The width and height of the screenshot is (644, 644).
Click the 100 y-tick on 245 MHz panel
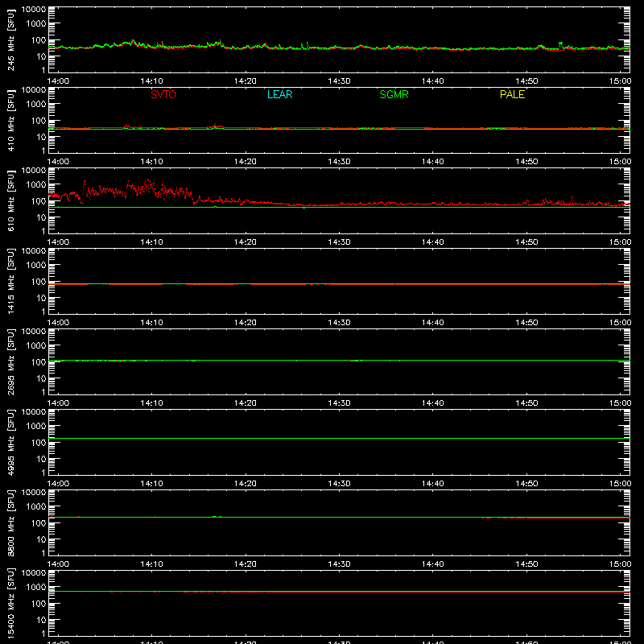39,40
